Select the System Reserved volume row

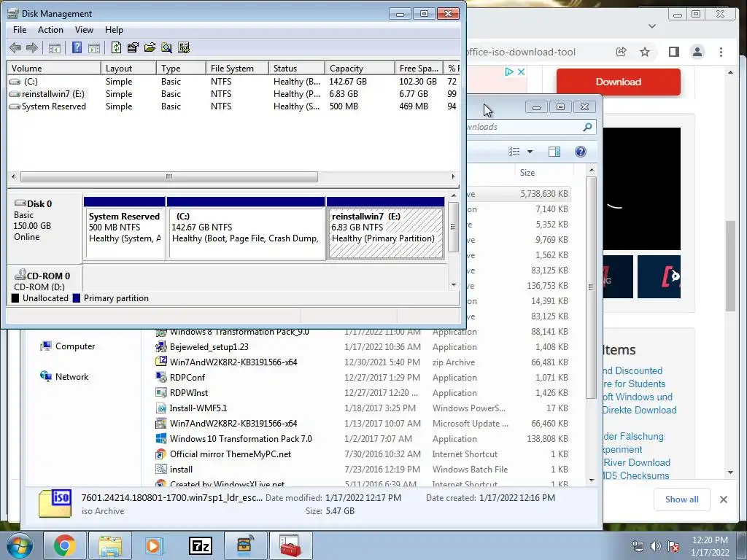233,106
